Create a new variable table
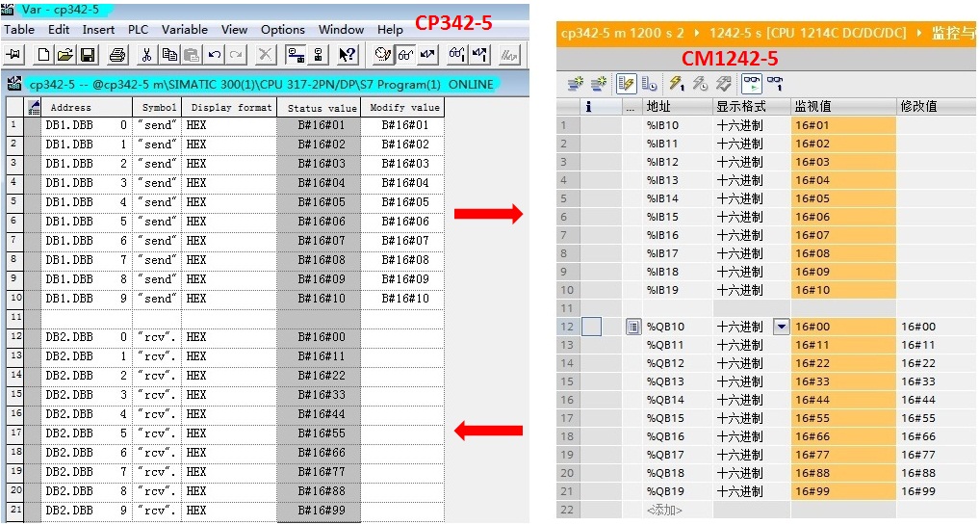980x525 pixels. point(43,55)
